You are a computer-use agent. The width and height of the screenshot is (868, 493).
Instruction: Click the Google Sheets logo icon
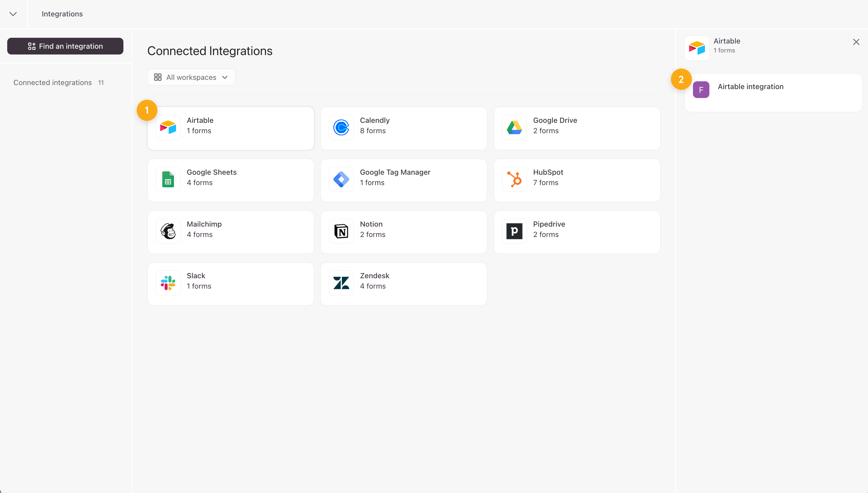tap(168, 179)
